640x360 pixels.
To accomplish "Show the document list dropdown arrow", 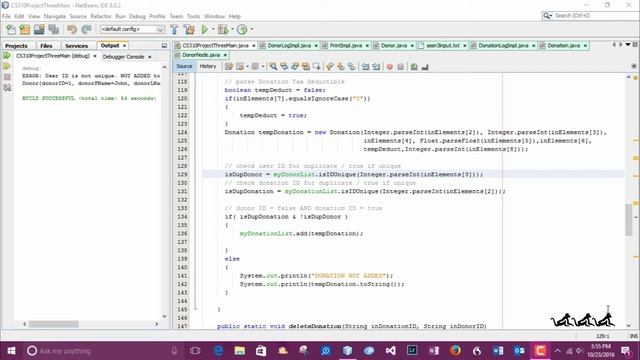I will (628, 44).
